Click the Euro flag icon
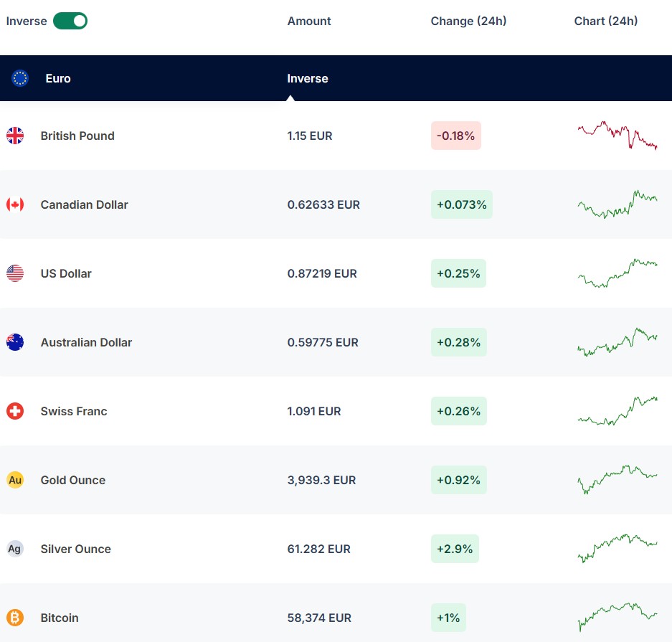The height and width of the screenshot is (642, 672). coord(20,78)
